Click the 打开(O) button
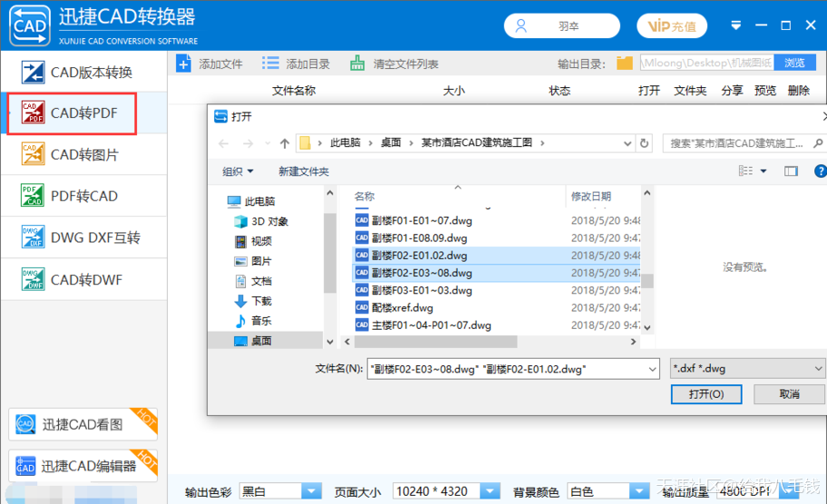The image size is (827, 504). point(706,393)
